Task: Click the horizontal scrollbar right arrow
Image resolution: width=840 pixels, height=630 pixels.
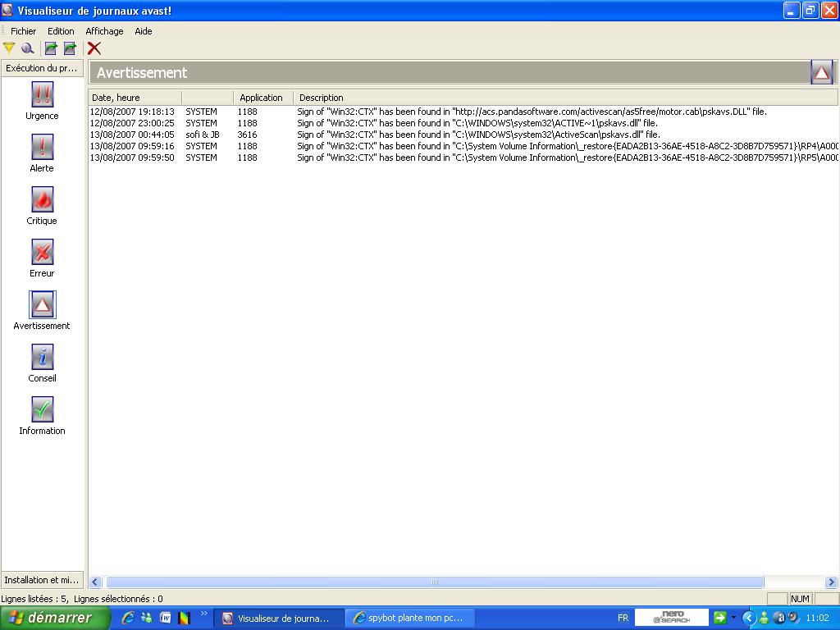Action: pos(831,582)
